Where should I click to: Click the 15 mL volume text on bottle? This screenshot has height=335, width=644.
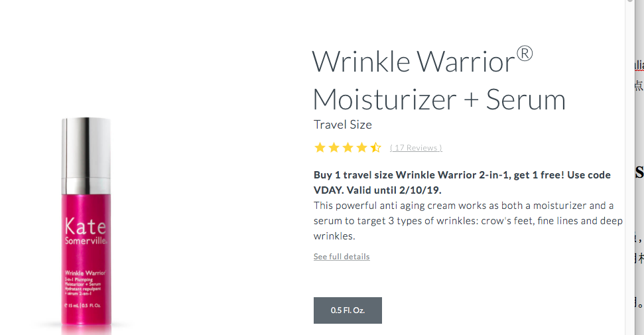point(72,306)
